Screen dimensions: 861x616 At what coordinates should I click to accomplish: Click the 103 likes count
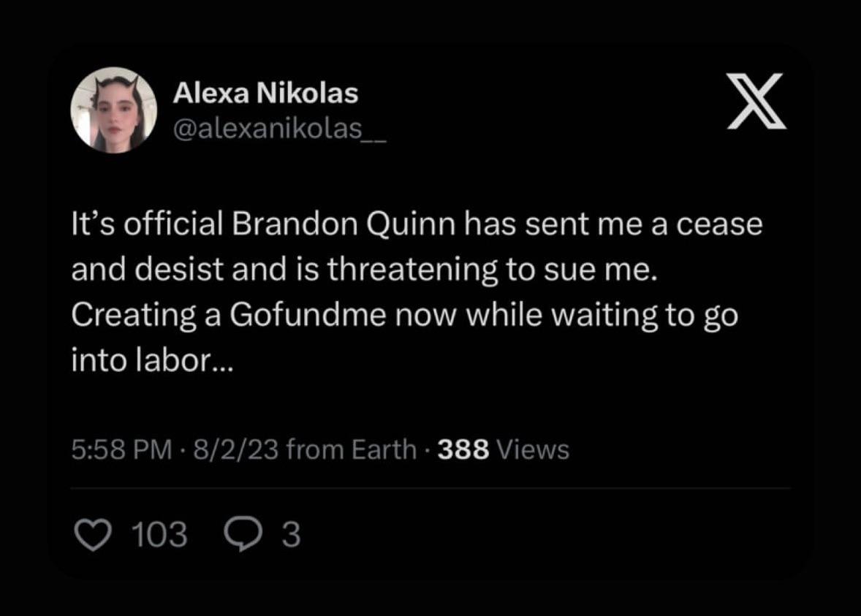(x=159, y=535)
